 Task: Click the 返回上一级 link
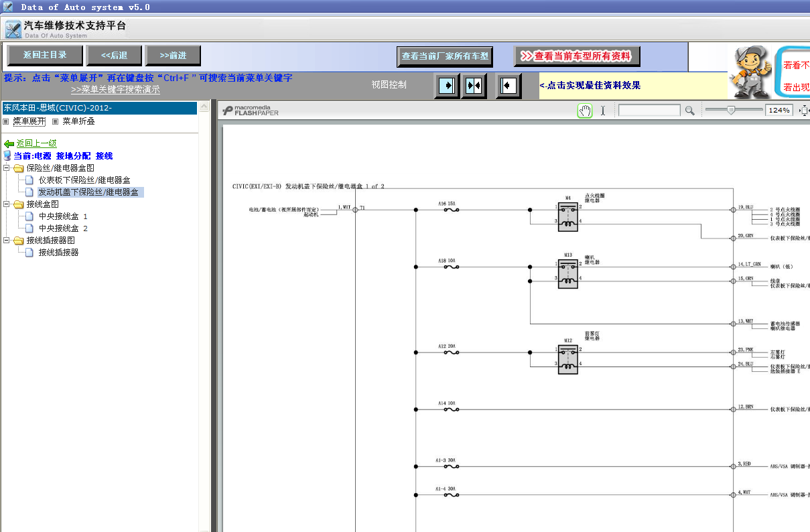(37, 143)
